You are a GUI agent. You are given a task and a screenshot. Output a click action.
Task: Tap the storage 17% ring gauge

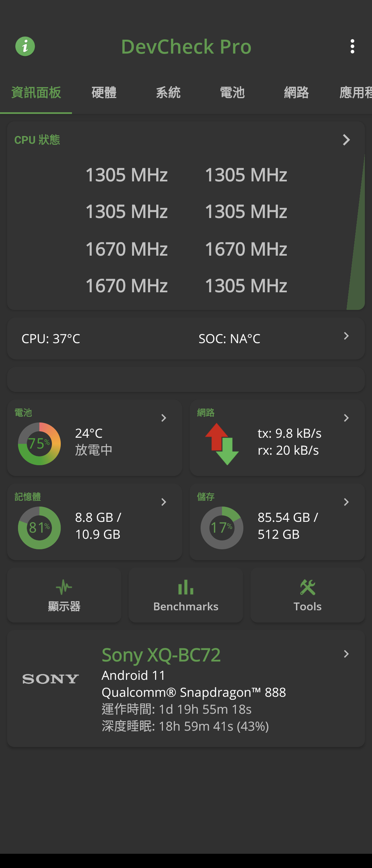[222, 528]
